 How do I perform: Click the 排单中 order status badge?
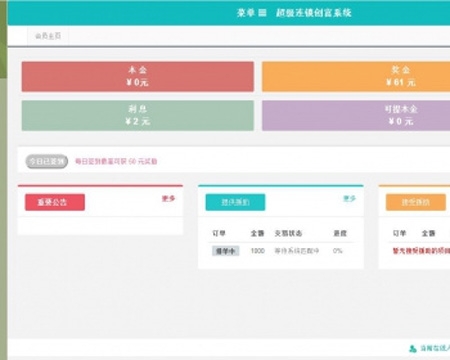tap(226, 251)
